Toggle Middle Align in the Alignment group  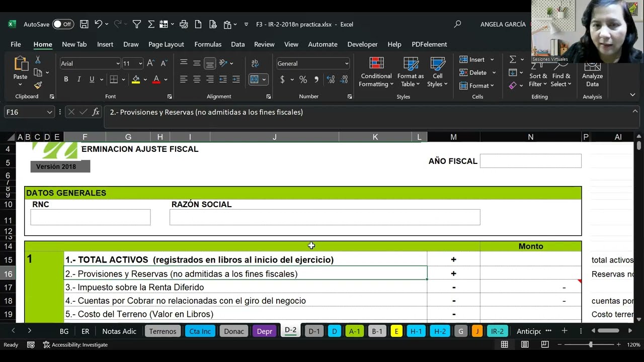click(x=197, y=63)
